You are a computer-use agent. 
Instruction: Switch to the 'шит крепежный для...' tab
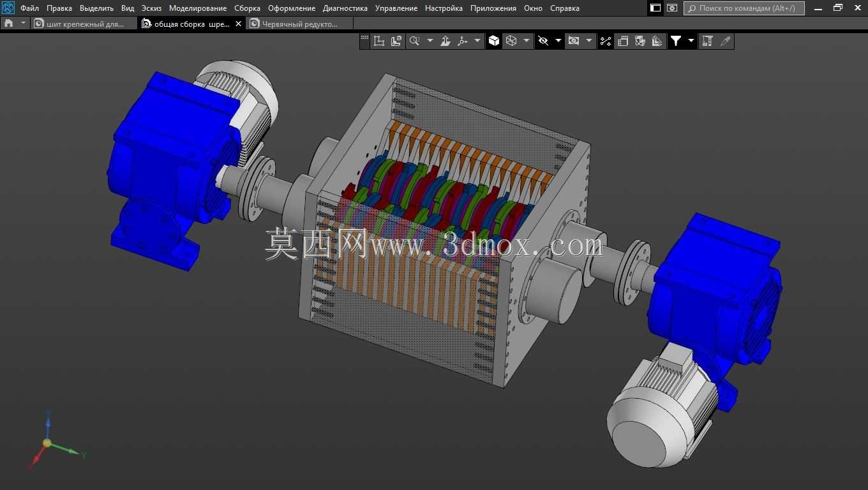pos(84,24)
